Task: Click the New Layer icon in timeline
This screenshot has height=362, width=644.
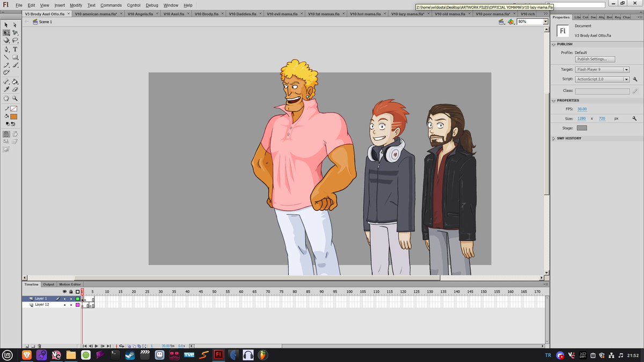Action: (26, 346)
